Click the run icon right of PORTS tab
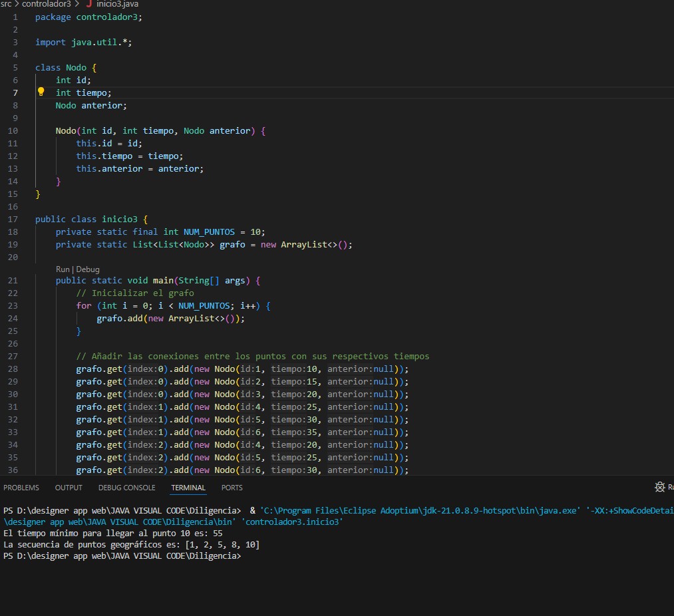 tap(660, 488)
